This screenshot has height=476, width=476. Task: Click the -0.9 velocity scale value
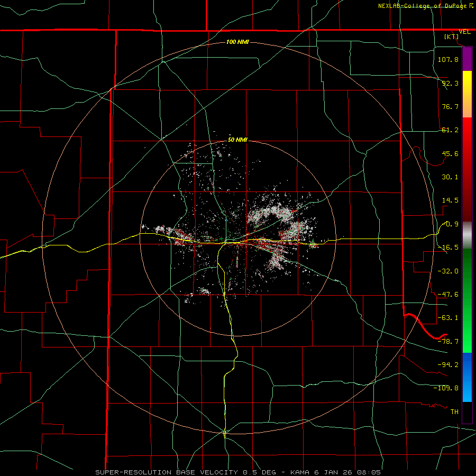(451, 224)
